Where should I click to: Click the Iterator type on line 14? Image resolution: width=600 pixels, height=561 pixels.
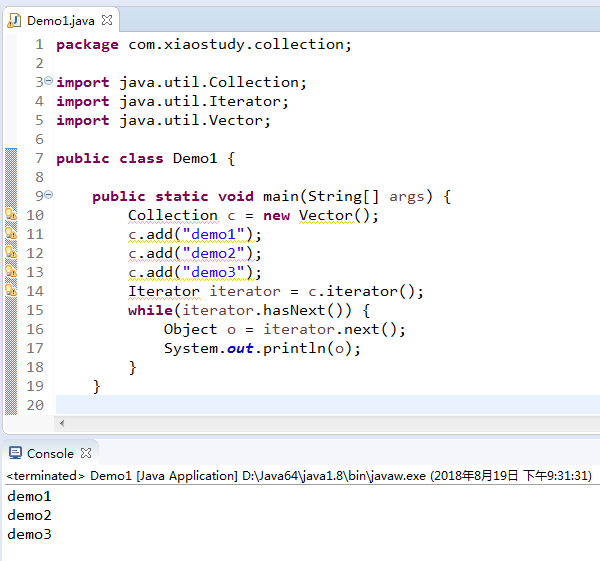pos(164,291)
